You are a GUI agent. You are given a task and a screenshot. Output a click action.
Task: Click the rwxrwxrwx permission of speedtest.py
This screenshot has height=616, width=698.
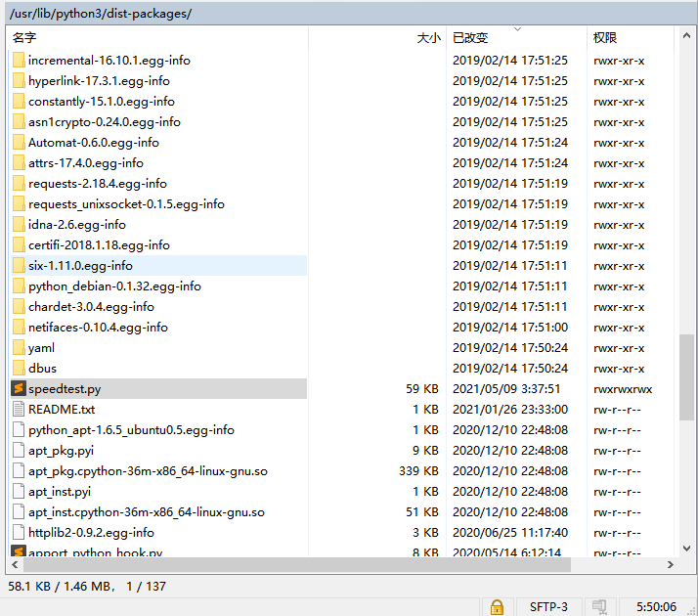click(623, 389)
